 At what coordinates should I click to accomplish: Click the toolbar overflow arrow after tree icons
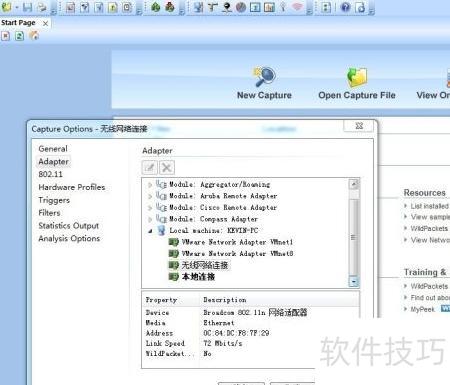pyautogui.click(x=182, y=10)
